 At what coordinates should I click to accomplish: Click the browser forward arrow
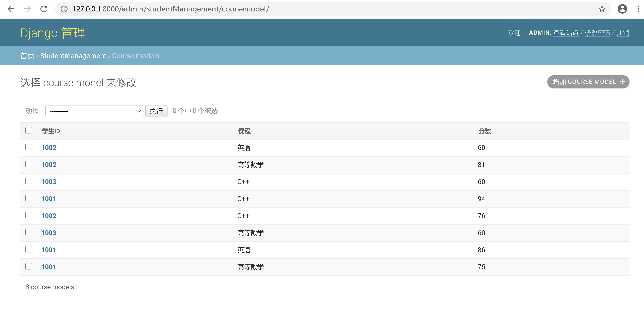tap(27, 9)
